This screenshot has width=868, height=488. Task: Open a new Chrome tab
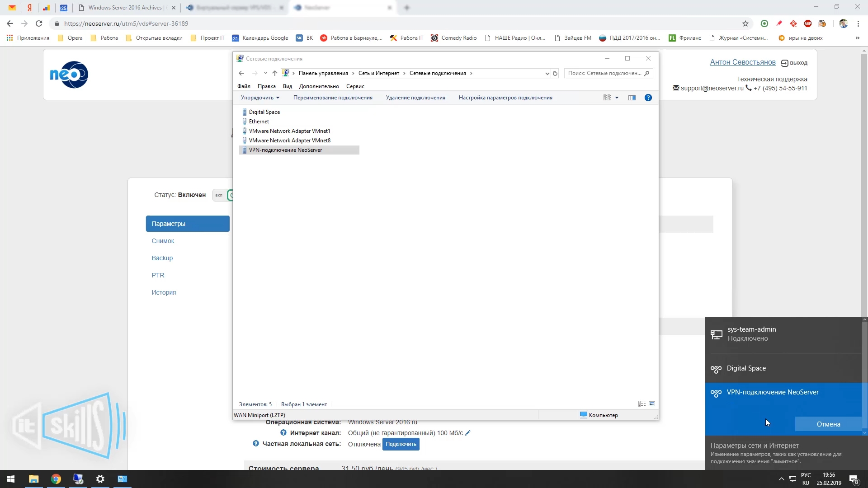[407, 8]
